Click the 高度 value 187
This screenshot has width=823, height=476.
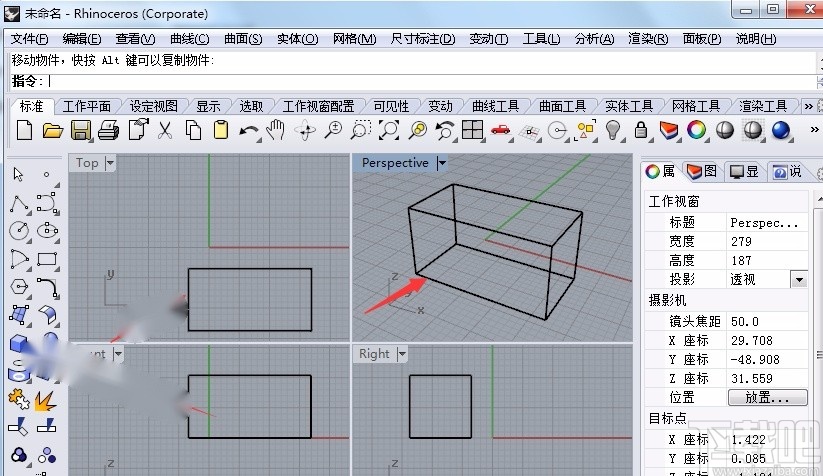[x=767, y=260]
